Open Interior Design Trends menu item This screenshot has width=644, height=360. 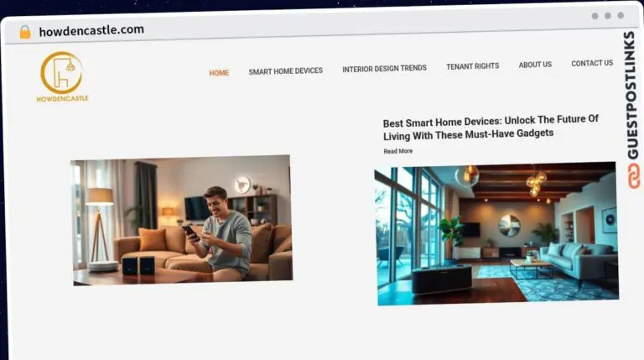click(x=384, y=69)
